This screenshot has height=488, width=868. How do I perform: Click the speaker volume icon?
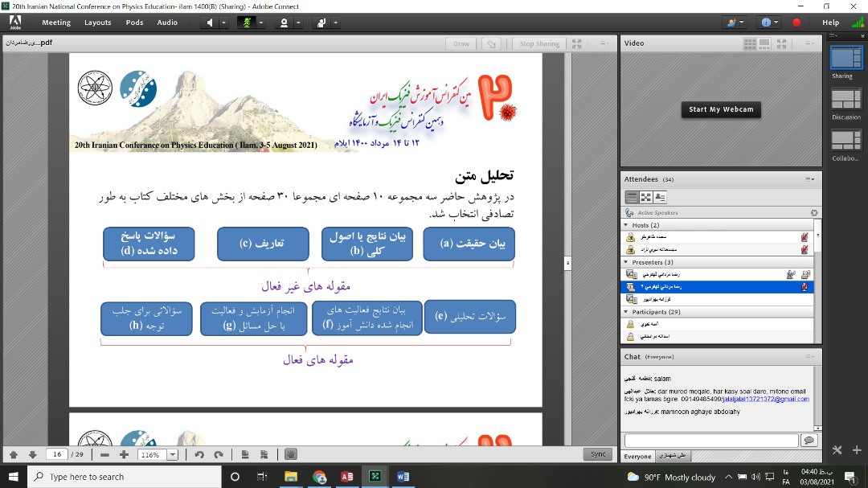point(211,23)
